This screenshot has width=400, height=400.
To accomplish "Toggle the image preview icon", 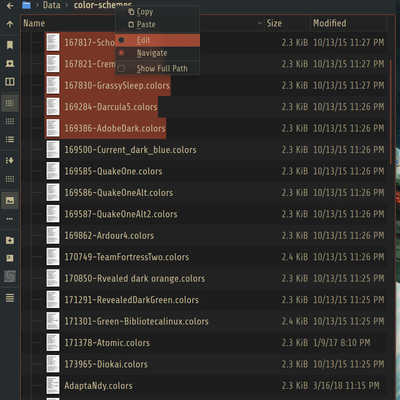I will pyautogui.click(x=10, y=200).
